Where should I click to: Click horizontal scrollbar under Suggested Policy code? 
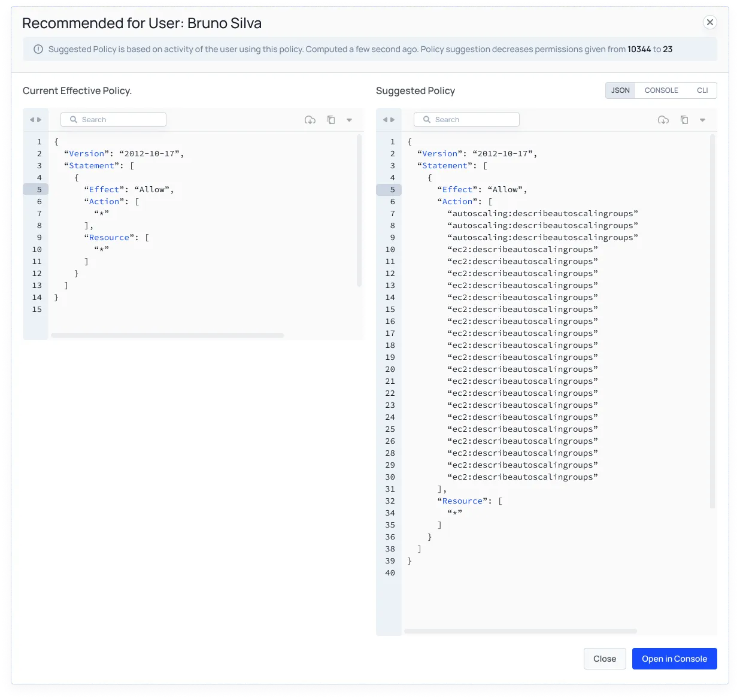point(520,631)
